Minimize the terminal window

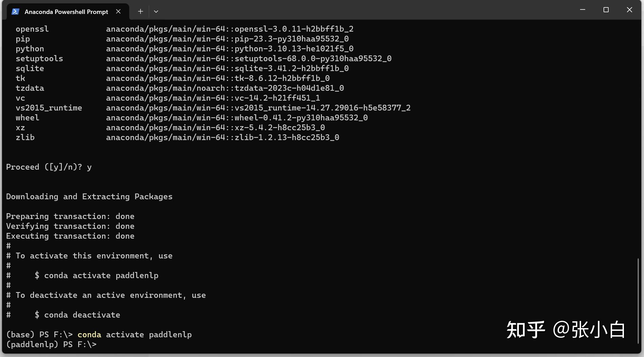(582, 10)
